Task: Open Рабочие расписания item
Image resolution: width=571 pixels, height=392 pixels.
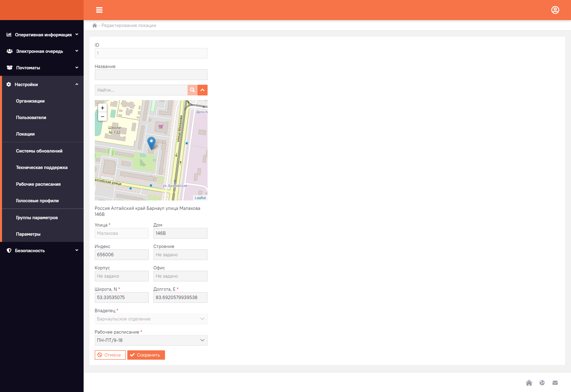Action: coord(38,184)
